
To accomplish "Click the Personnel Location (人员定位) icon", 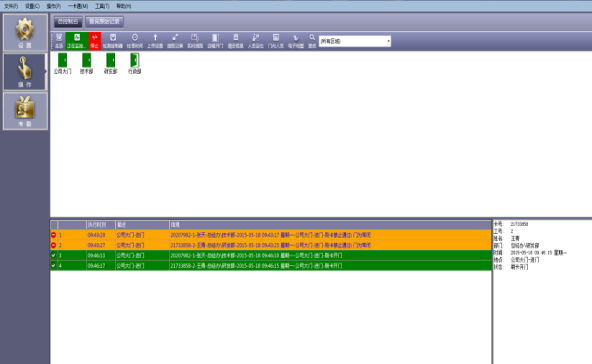I will pyautogui.click(x=256, y=41).
